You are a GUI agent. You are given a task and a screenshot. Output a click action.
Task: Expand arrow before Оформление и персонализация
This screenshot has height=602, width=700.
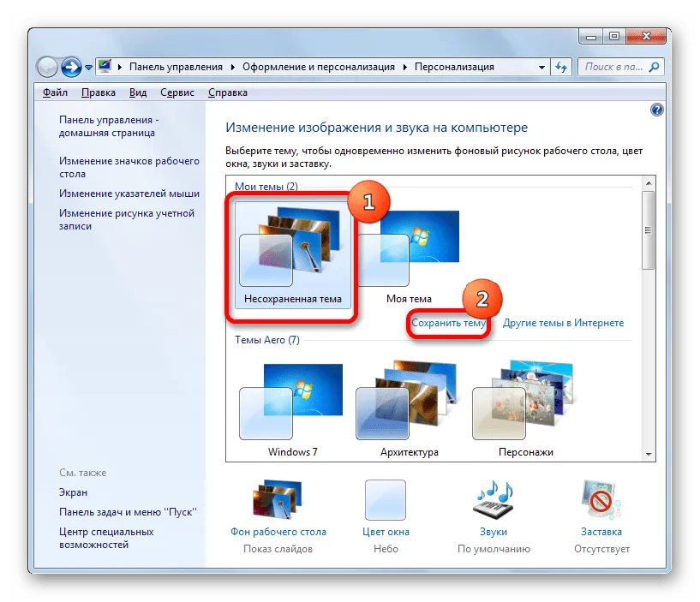coord(232,68)
